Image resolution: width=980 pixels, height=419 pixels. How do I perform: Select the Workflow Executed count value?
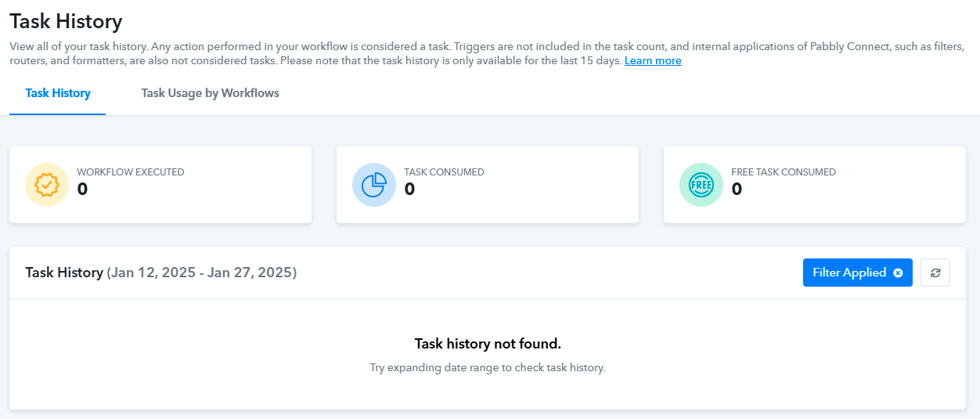[x=82, y=190]
